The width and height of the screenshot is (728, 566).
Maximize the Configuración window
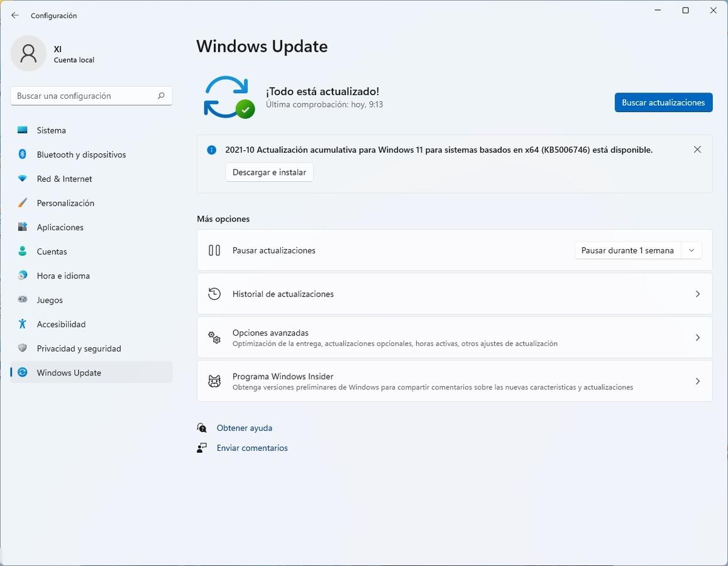(685, 10)
